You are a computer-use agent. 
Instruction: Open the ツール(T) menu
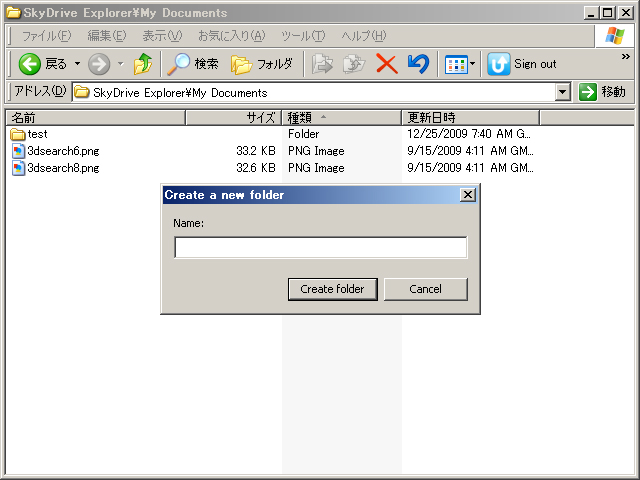click(x=303, y=36)
